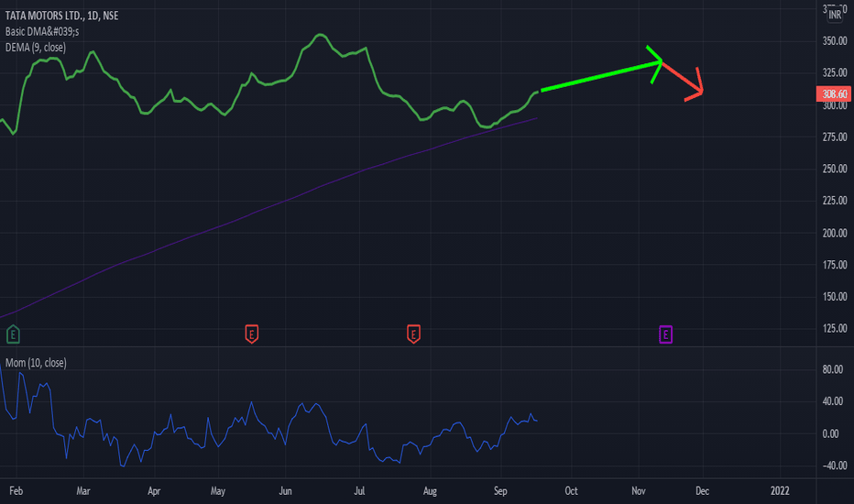
Task: Click the Nov label on time axis
Action: click(x=639, y=491)
